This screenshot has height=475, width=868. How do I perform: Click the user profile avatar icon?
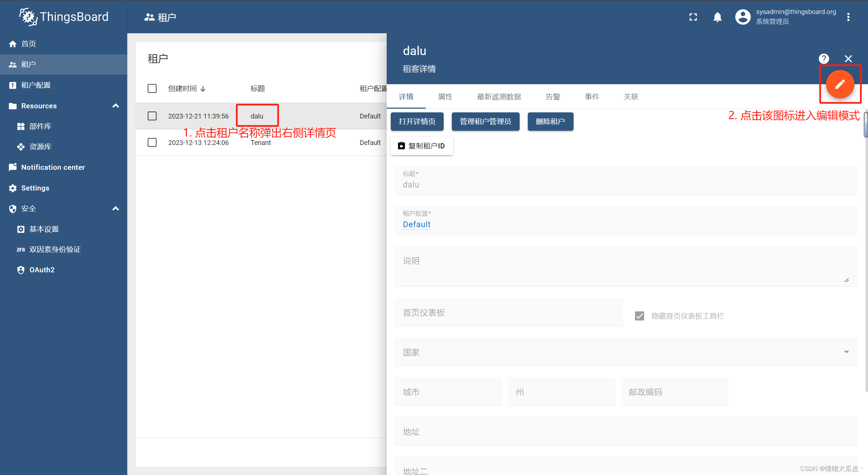[742, 17]
